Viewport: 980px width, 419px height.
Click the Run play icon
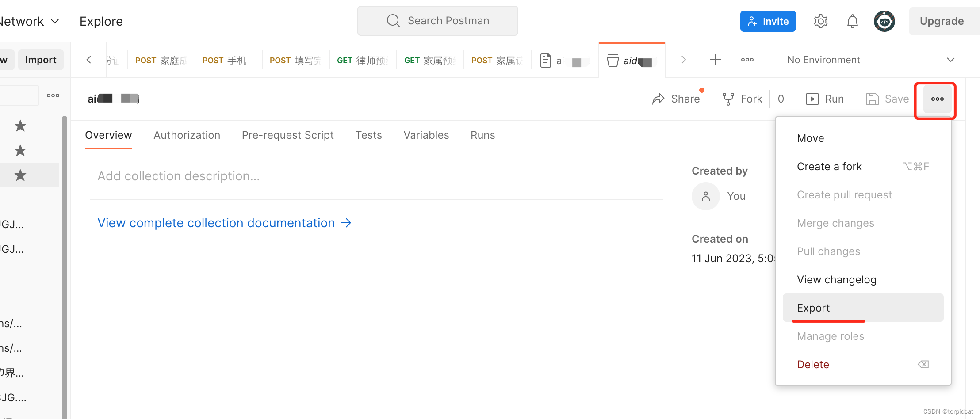coord(812,99)
